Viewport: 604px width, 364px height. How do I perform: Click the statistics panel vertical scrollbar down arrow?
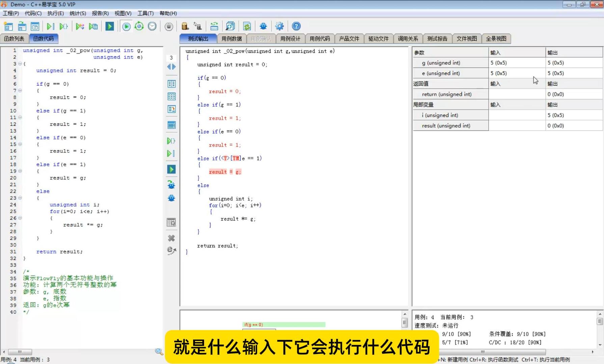tap(600, 345)
